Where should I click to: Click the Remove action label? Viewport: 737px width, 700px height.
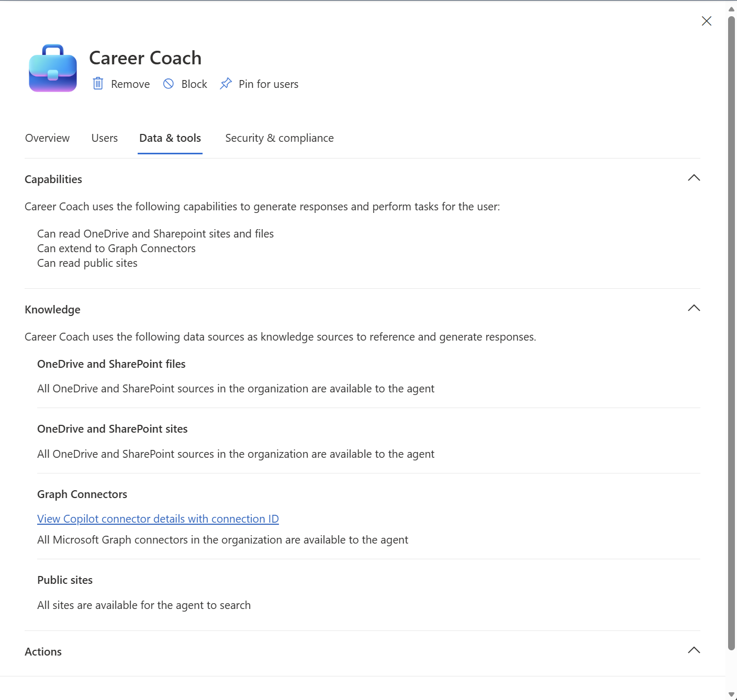pos(130,84)
